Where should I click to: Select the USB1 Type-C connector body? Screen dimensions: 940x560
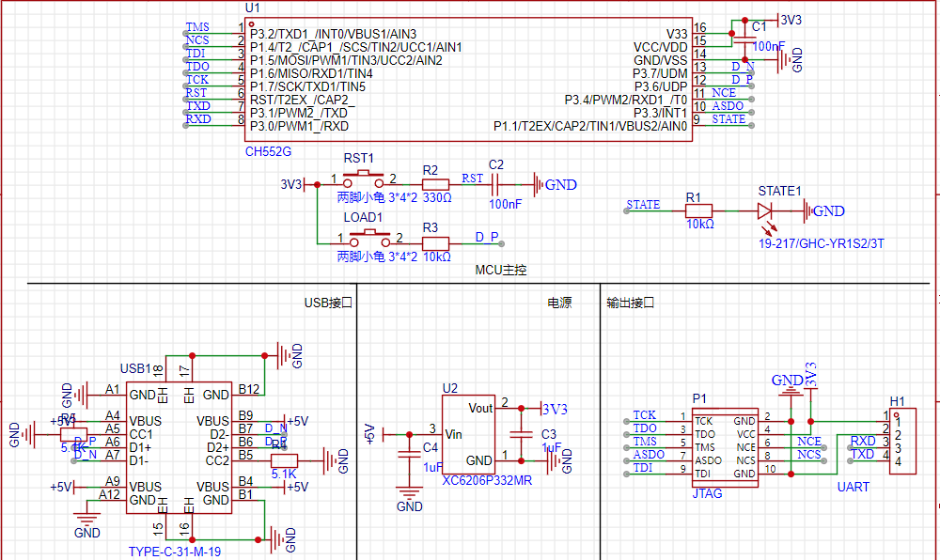click(x=179, y=447)
